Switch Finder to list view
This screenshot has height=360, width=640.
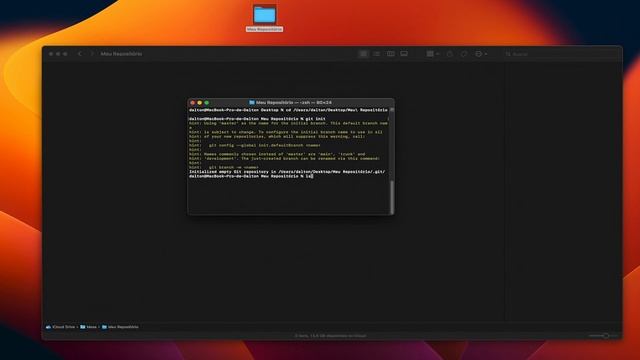(377, 54)
